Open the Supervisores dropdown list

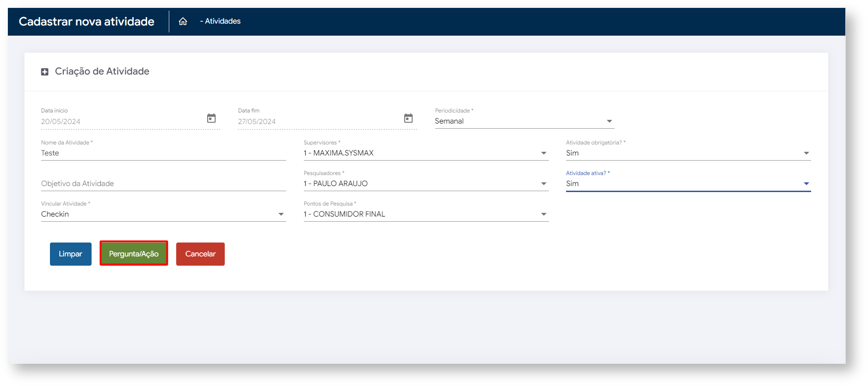pyautogui.click(x=543, y=153)
